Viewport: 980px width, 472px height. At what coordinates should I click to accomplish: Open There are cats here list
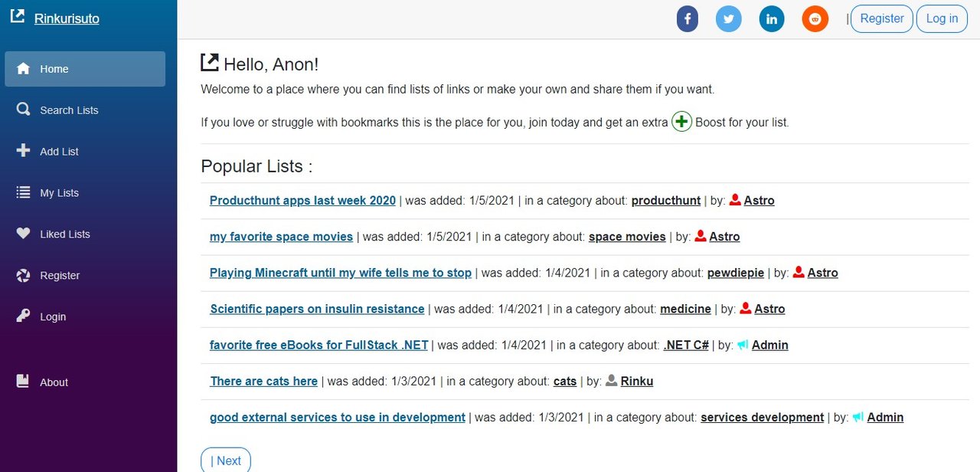pyautogui.click(x=263, y=381)
